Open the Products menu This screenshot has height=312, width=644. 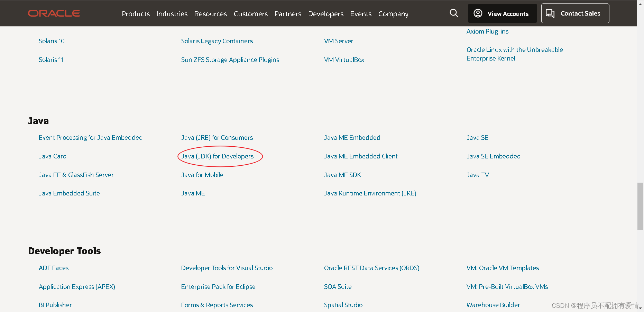(136, 14)
